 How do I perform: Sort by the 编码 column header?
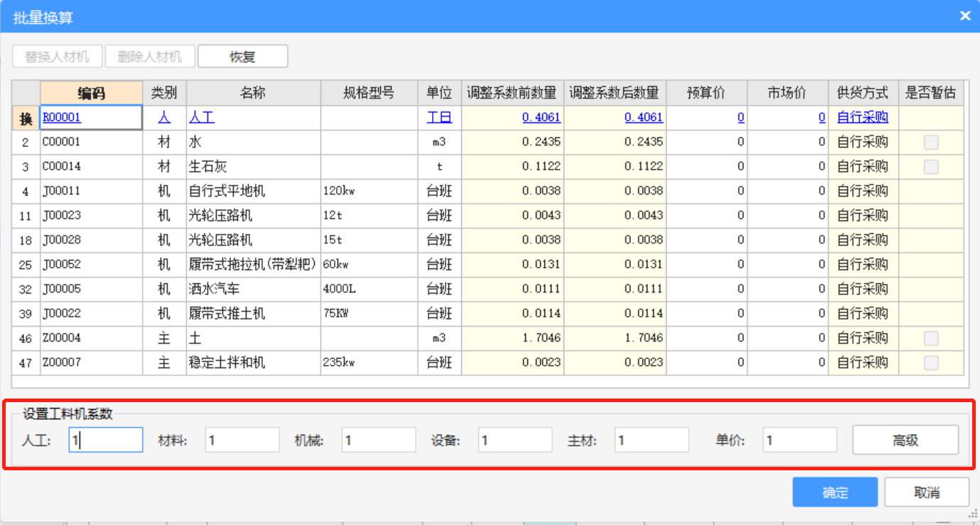[x=91, y=93]
